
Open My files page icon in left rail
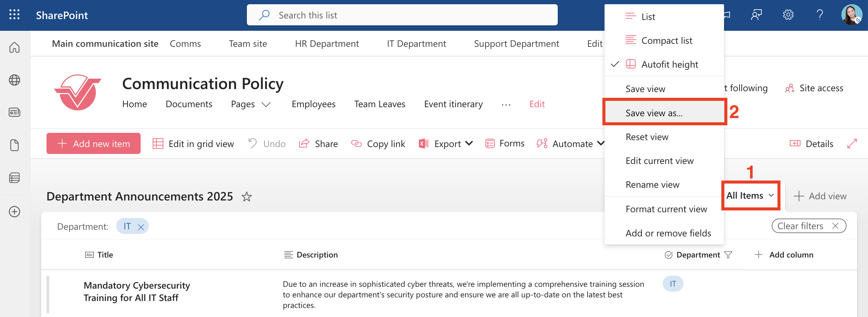14,145
